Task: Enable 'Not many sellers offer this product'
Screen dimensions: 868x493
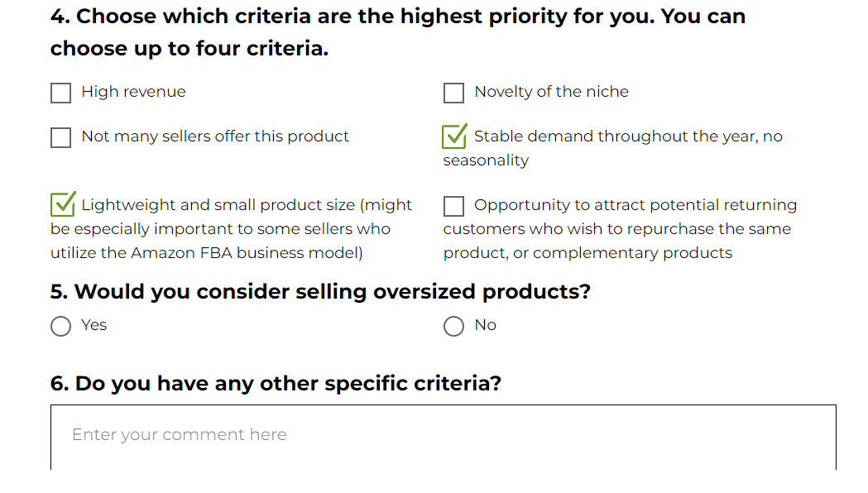Action: (x=60, y=136)
